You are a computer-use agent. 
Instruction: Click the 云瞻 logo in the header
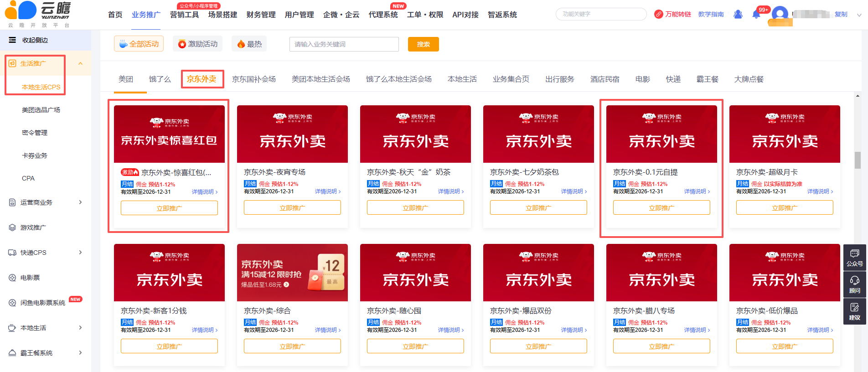(38, 14)
